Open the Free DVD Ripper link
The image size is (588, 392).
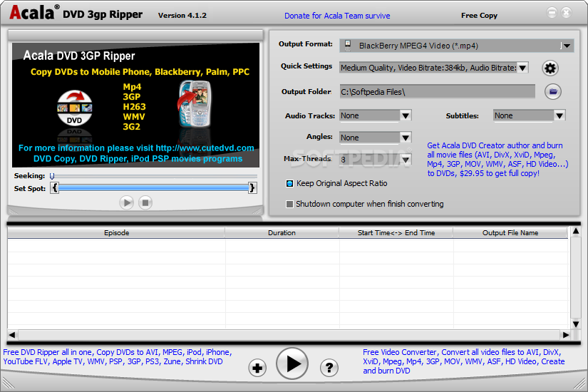(118, 357)
